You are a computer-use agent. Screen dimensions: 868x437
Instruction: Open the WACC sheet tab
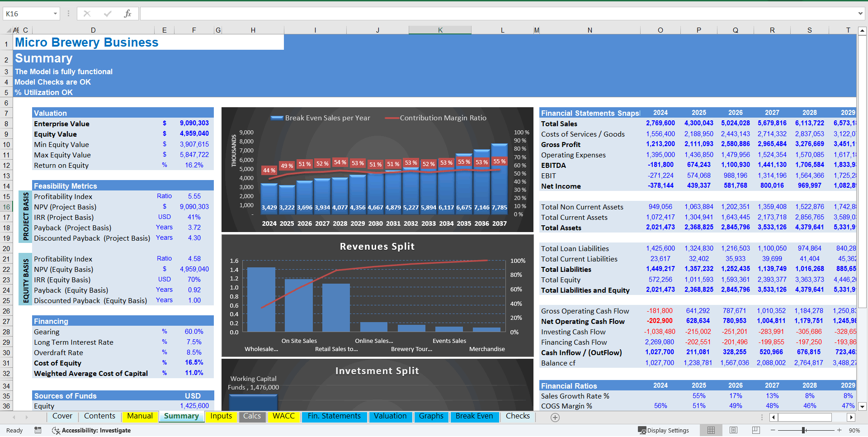(x=283, y=416)
